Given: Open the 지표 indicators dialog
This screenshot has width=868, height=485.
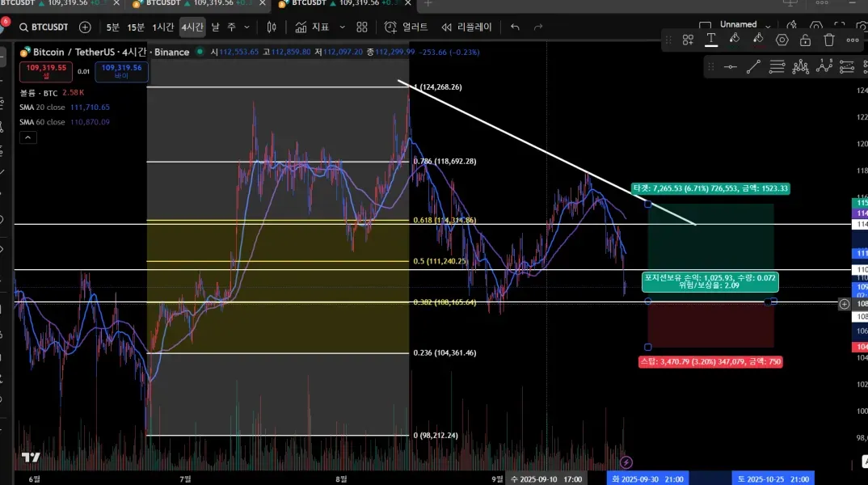Looking at the screenshot, I should [312, 27].
